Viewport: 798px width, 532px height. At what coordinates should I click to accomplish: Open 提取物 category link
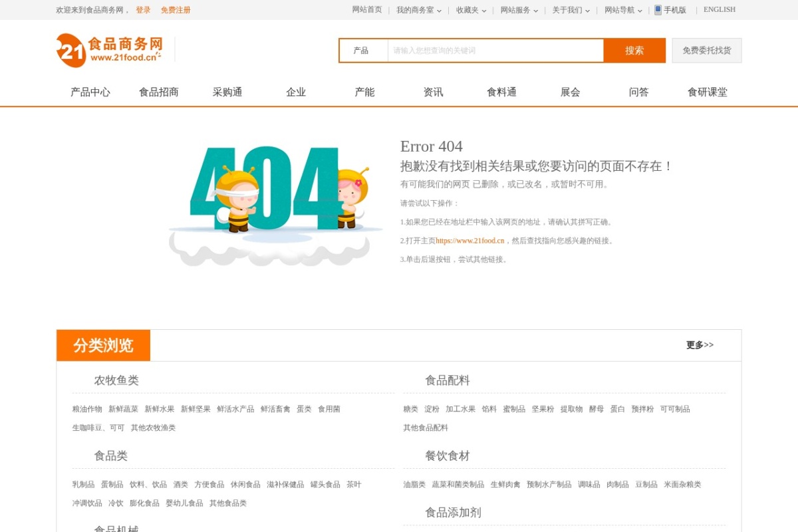pyautogui.click(x=571, y=409)
